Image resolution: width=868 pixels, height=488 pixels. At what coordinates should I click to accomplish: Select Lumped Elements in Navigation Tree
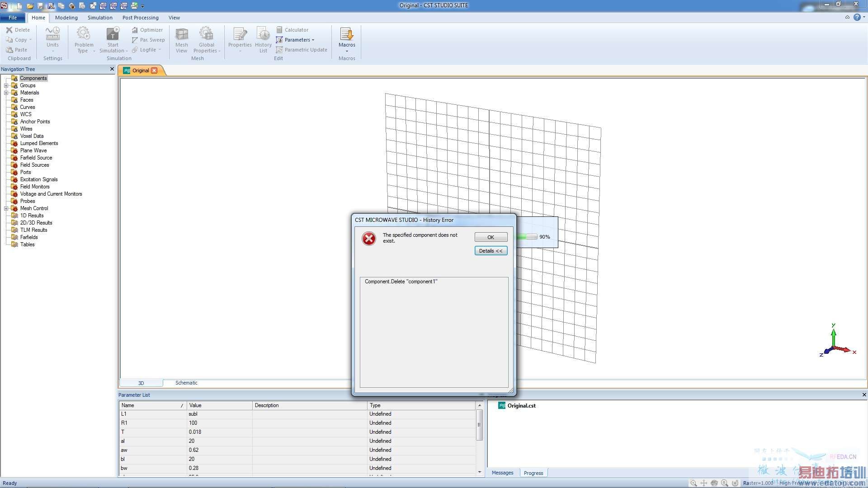click(x=39, y=143)
